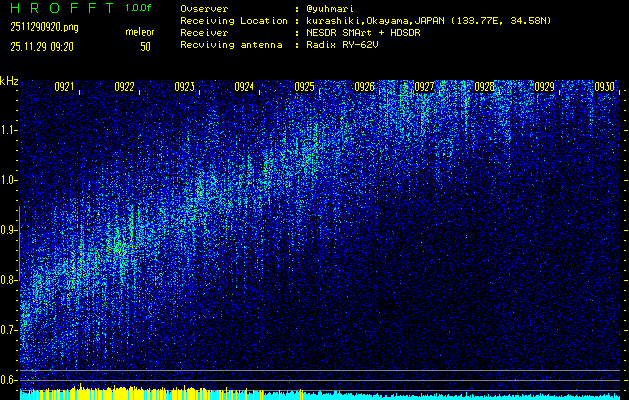Click the 0922 time marker
The image size is (629, 400).
point(124,87)
